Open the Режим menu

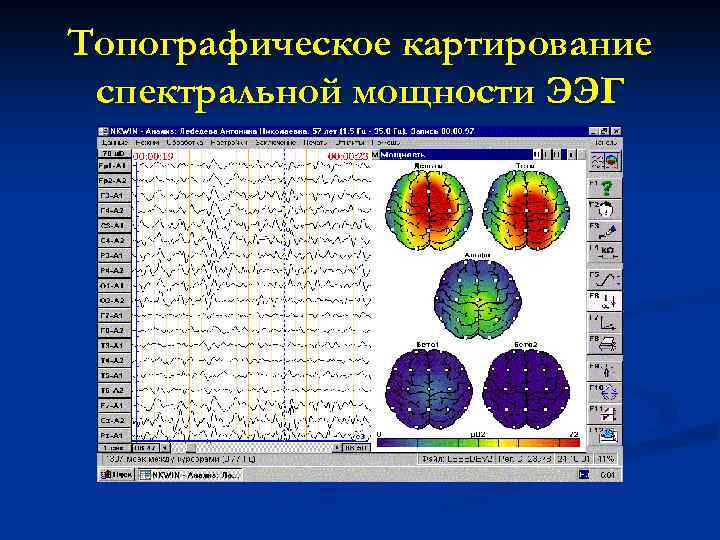coord(147,143)
